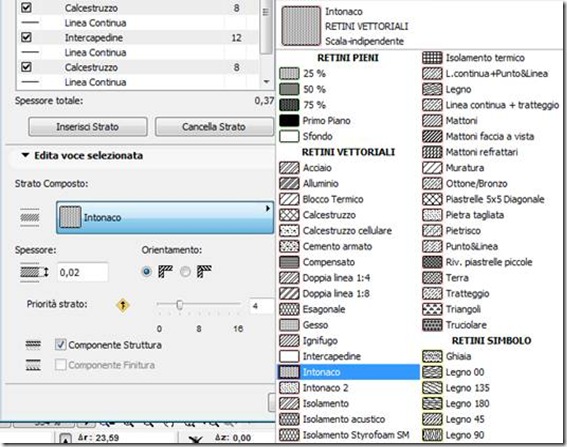Collapse the Edita voce selezionata section

pos(25,156)
